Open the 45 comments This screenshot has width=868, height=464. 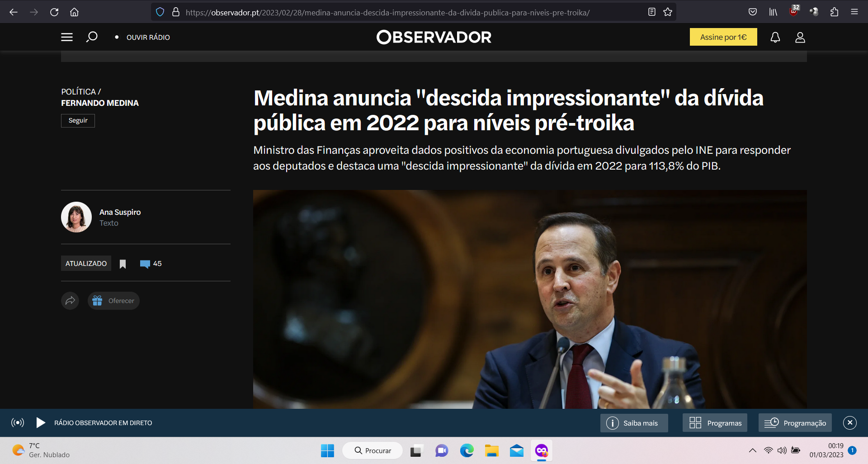tap(151, 264)
